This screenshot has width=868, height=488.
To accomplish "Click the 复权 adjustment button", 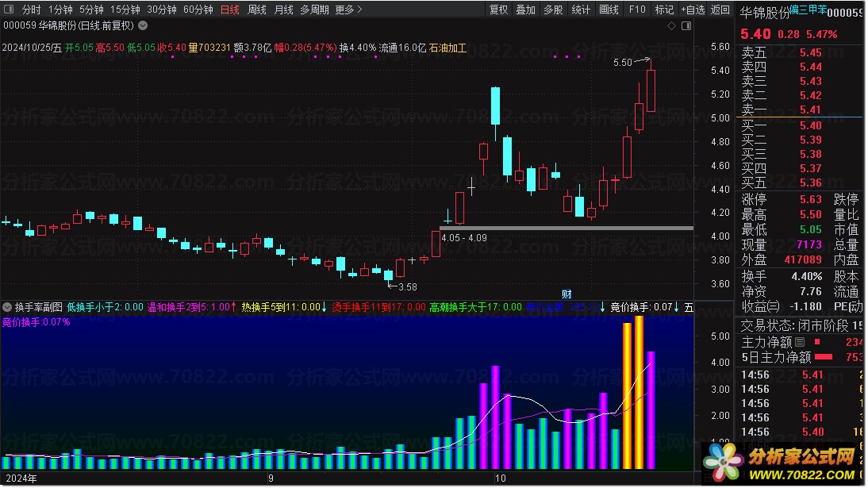I will tap(498, 10).
